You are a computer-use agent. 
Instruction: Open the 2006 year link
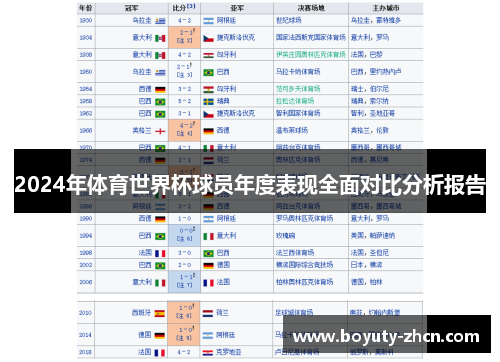(86, 282)
